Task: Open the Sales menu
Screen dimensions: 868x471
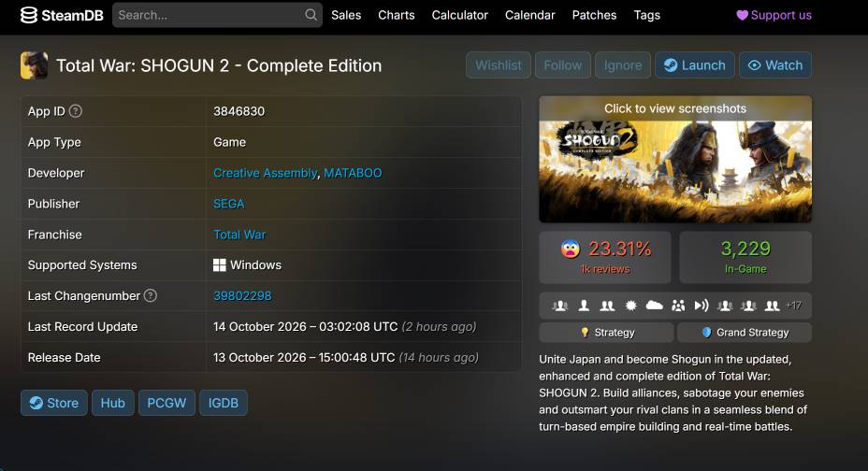Action: pyautogui.click(x=346, y=15)
